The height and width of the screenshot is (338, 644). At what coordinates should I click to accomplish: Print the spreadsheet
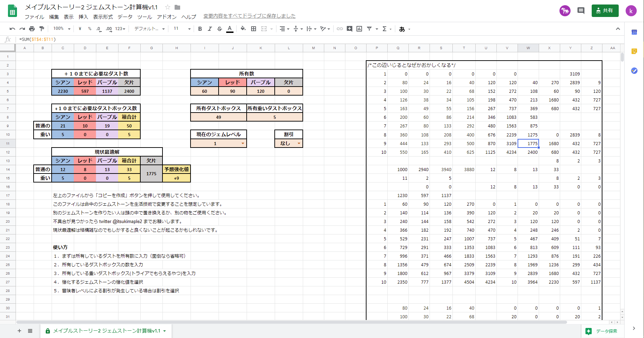point(32,29)
